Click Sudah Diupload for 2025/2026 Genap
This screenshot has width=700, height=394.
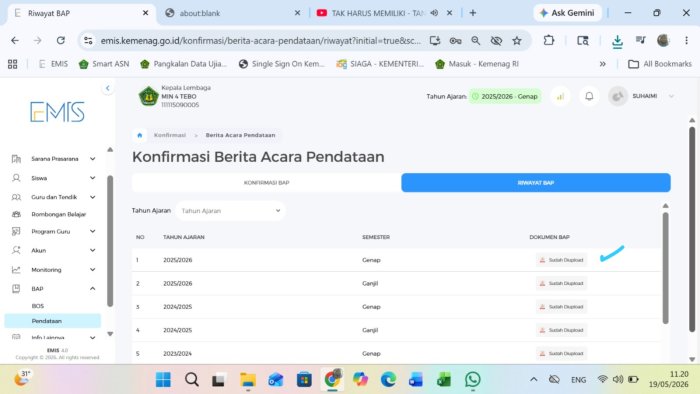[562, 260]
